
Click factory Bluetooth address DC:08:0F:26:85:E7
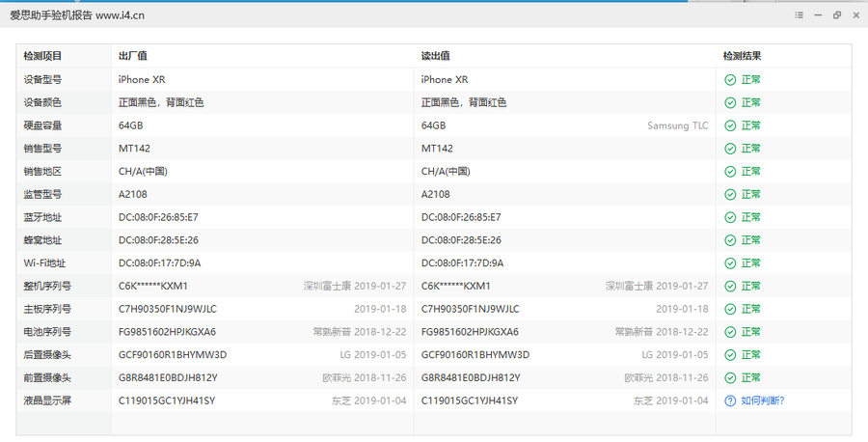pyautogui.click(x=158, y=217)
